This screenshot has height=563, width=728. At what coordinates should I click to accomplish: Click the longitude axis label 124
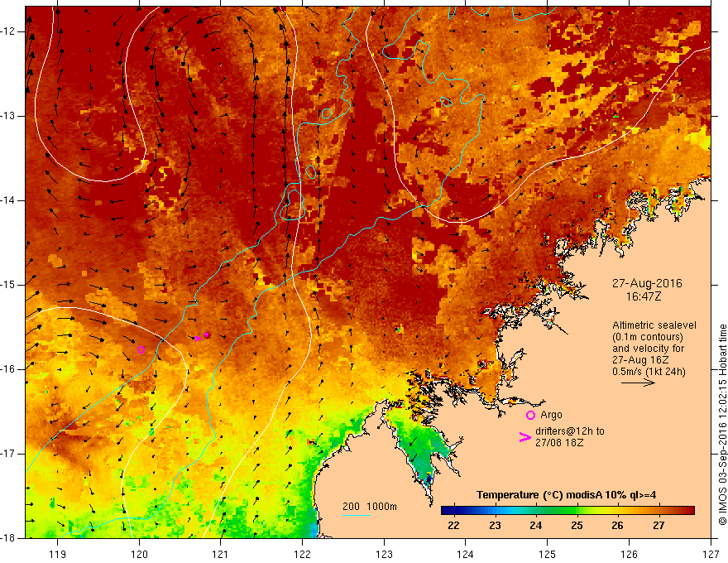466,554
